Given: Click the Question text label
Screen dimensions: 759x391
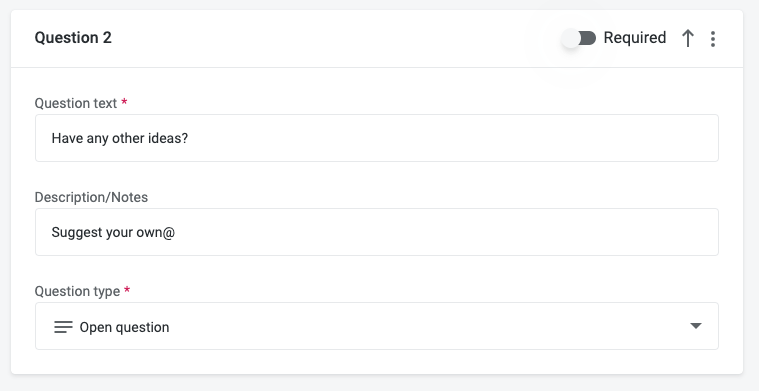Looking at the screenshot, I should [76, 103].
